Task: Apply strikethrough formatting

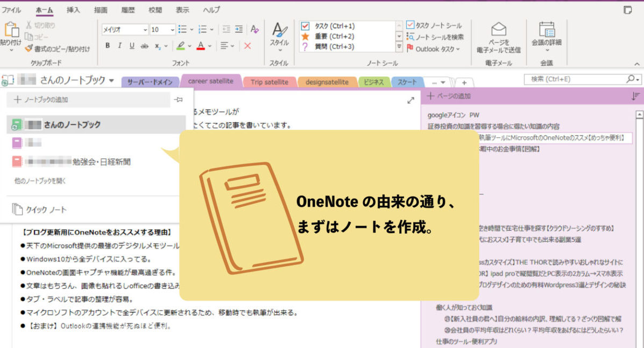Action: [x=144, y=46]
